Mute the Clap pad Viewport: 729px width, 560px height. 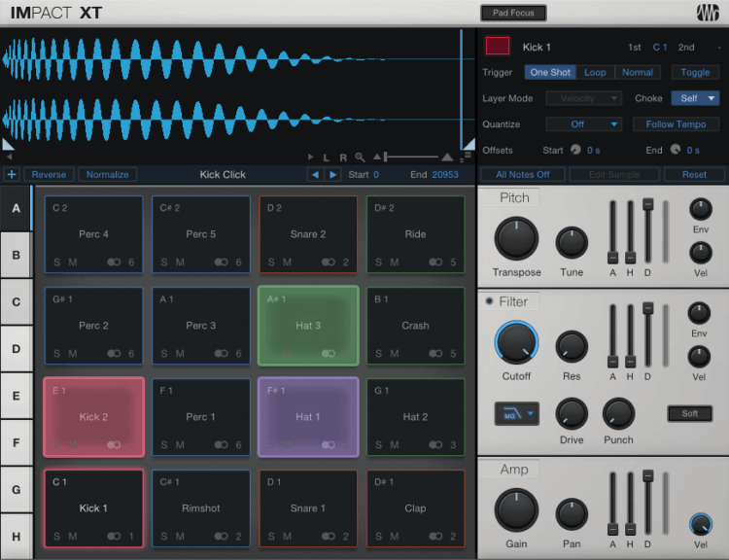point(395,537)
